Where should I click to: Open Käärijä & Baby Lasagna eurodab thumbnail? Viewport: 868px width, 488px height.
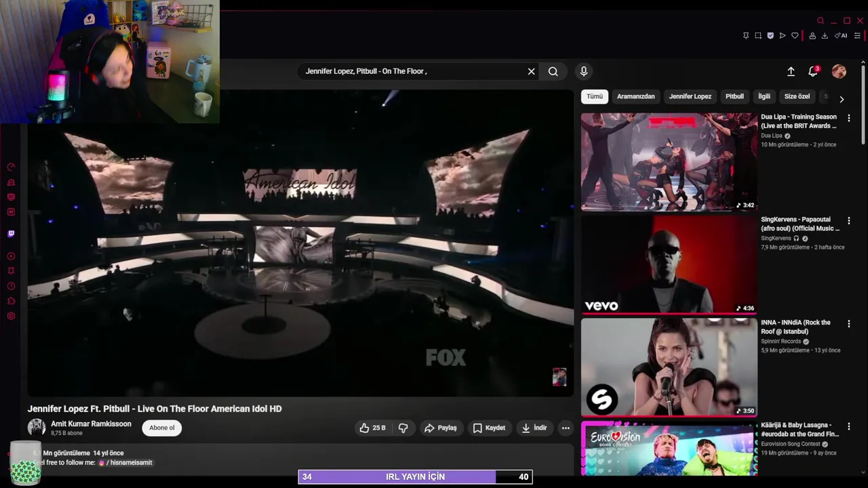(669, 449)
